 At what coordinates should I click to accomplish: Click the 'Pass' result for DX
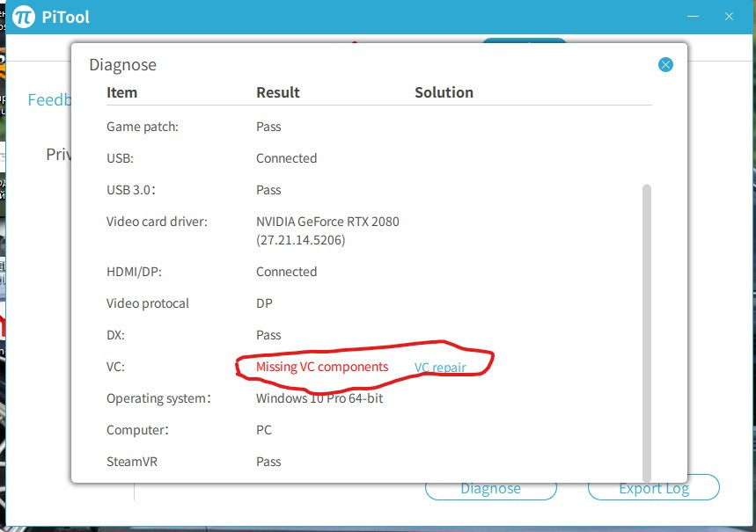268,335
